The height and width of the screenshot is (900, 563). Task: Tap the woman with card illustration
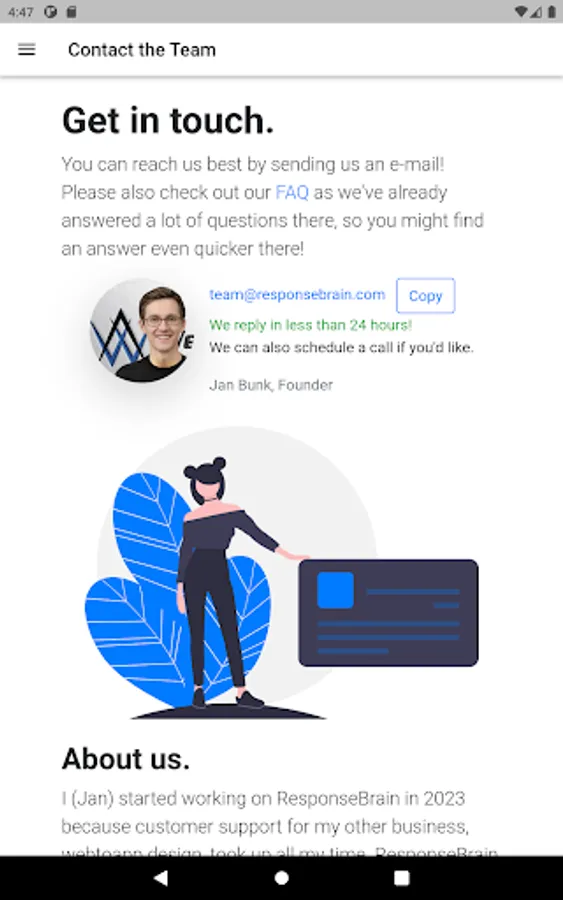click(x=281, y=573)
